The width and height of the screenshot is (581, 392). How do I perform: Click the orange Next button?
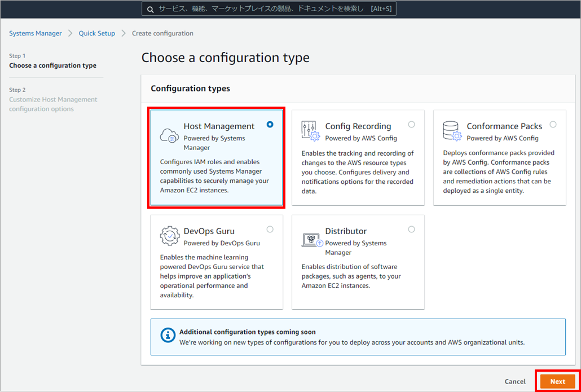tap(558, 381)
